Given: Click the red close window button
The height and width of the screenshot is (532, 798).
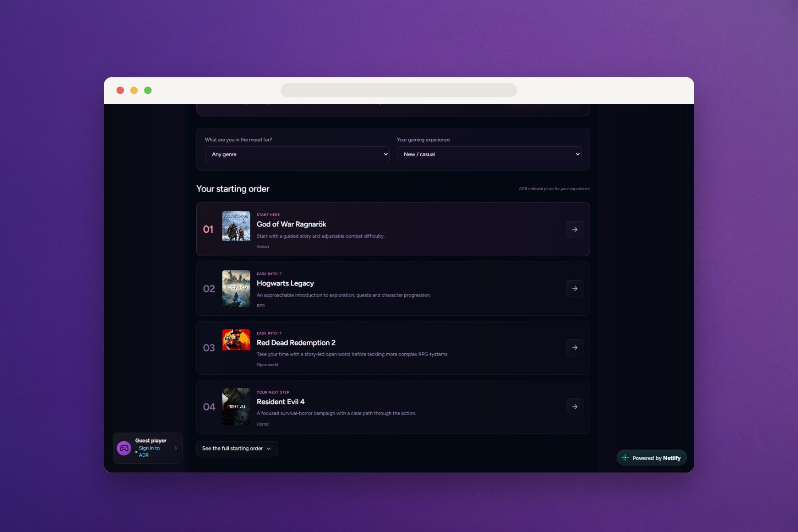Looking at the screenshot, I should 120,90.
